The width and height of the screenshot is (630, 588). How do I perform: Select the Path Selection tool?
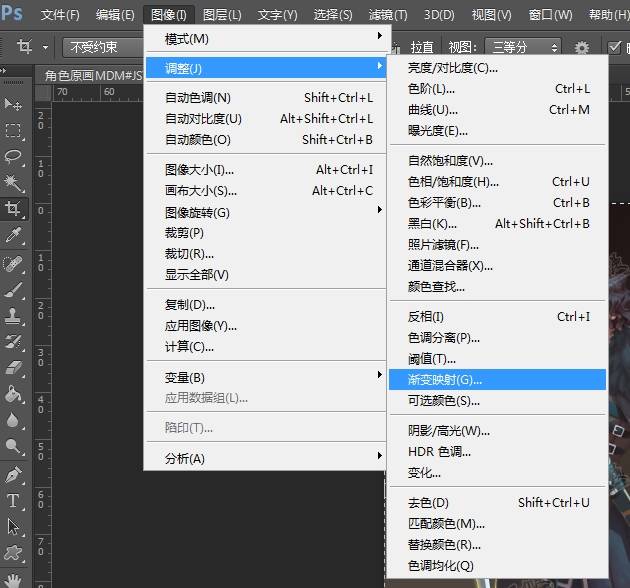(x=13, y=527)
